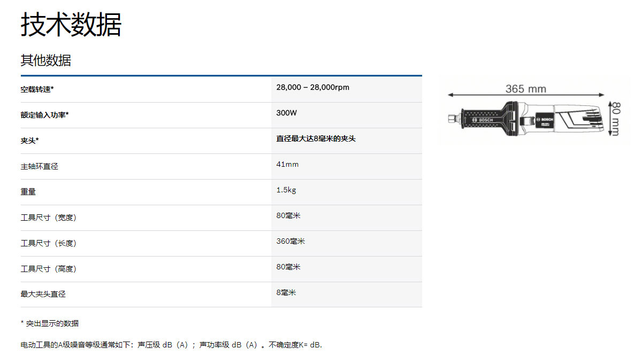
Task: Click the "工具尺寸（高度）" row label
Action: (x=49, y=269)
